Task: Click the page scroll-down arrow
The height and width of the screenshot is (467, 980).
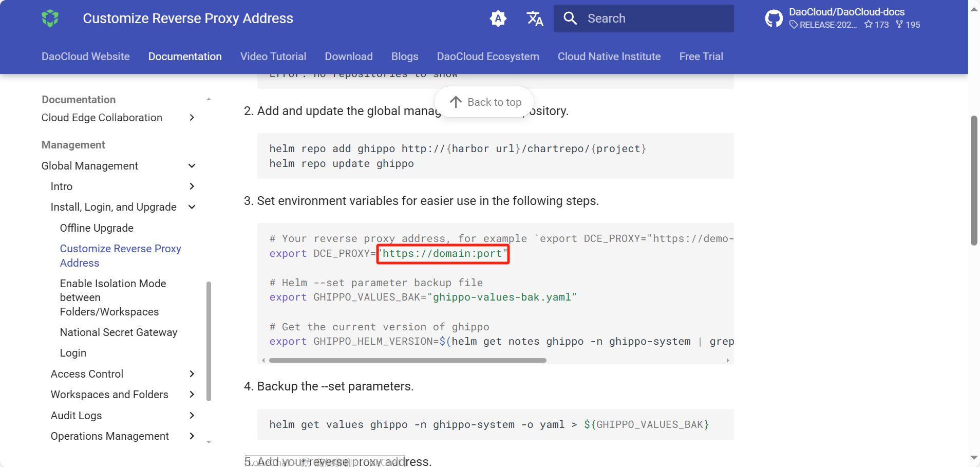Action: (x=974, y=457)
